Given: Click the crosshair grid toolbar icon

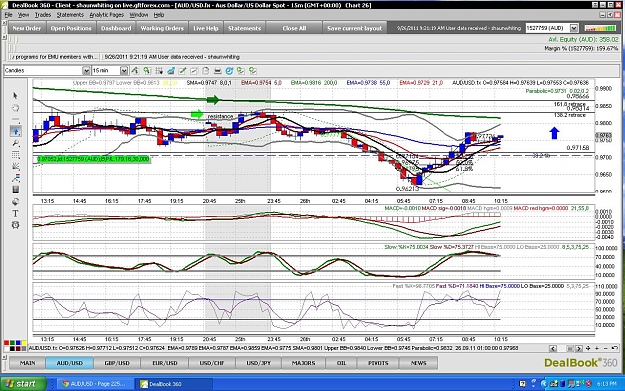Looking at the screenshot, I should (x=159, y=71).
